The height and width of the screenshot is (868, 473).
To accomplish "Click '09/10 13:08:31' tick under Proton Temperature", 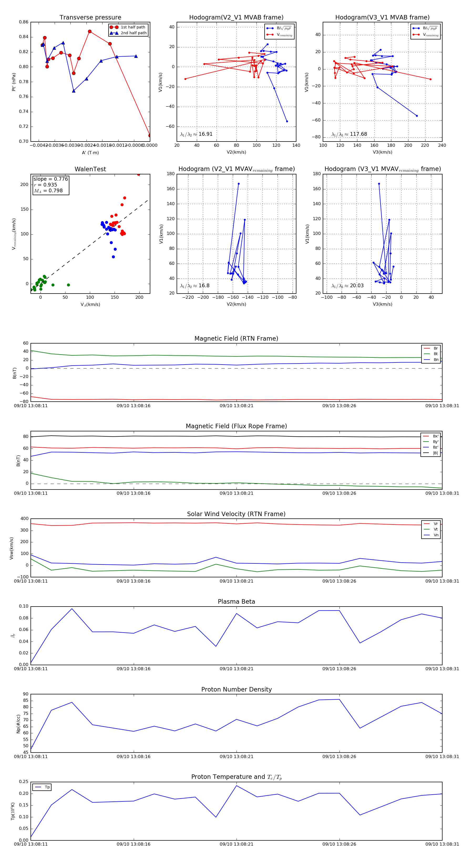I will point(442,844).
